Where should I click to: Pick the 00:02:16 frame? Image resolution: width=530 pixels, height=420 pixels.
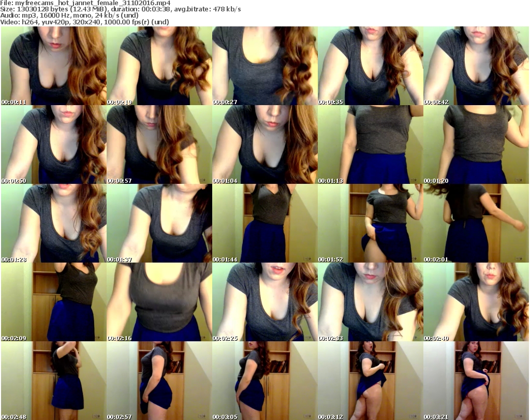pos(159,302)
